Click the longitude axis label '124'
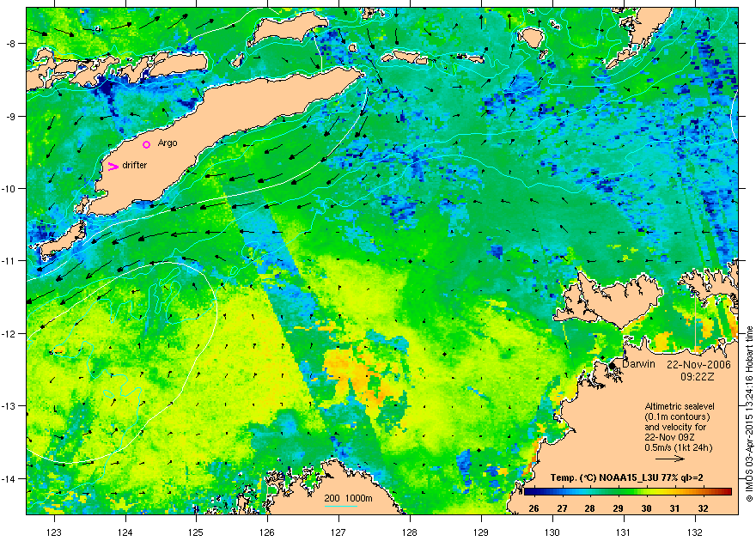756x541 pixels. [125, 532]
